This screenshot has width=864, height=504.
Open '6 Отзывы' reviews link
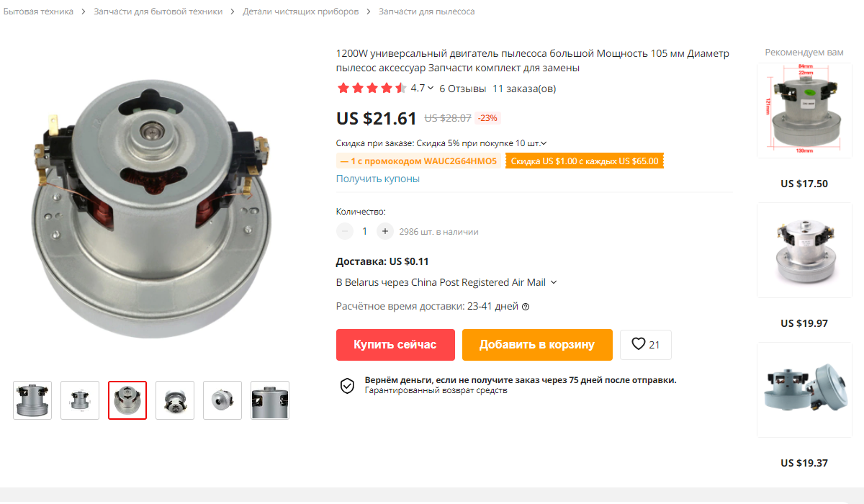click(x=462, y=89)
